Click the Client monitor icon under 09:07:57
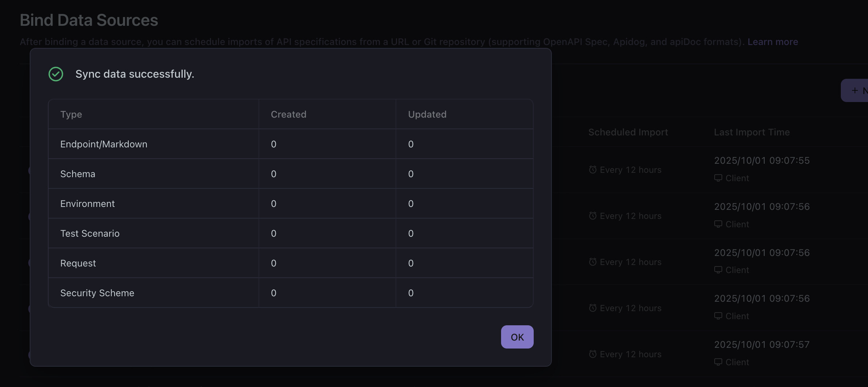Viewport: 868px width, 387px height. (x=718, y=362)
